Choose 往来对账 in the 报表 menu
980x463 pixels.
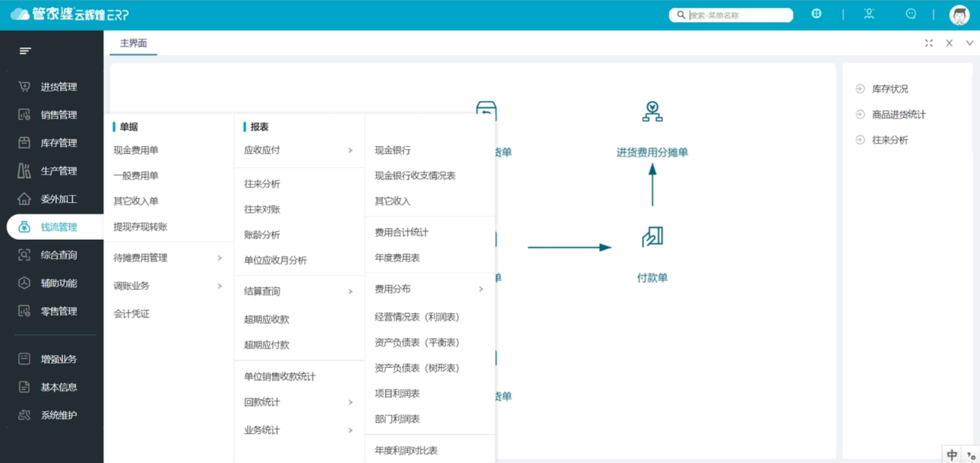pos(262,209)
